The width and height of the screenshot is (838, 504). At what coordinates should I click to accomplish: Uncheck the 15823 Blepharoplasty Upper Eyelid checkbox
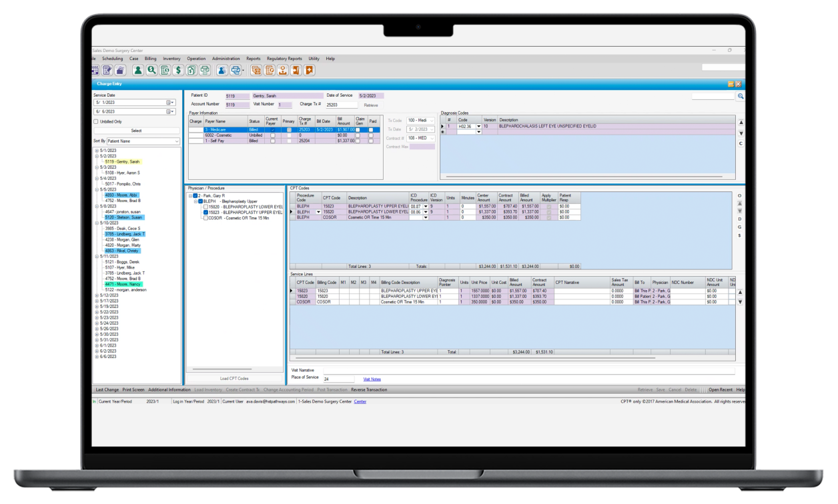pyautogui.click(x=205, y=212)
